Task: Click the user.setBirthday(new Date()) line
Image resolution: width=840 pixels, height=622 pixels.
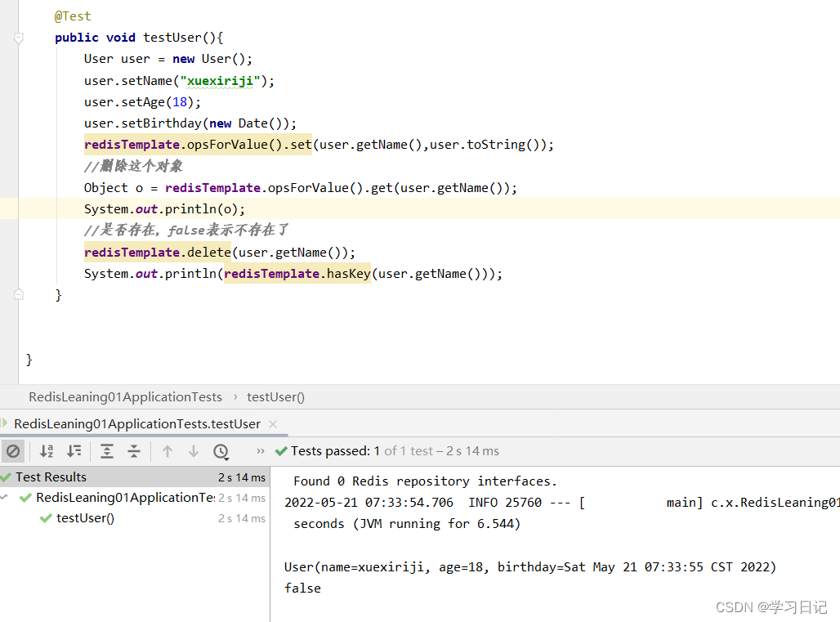Action: [x=190, y=123]
